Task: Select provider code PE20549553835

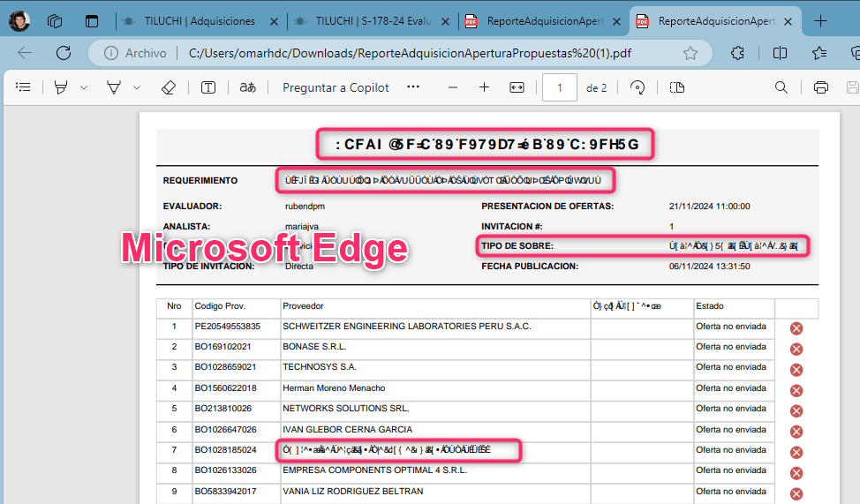Action: (227, 327)
